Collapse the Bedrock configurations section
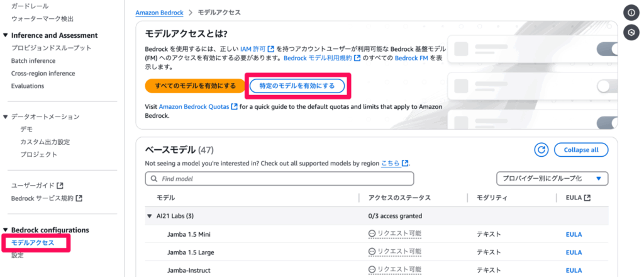The height and width of the screenshot is (277, 644). point(5,230)
